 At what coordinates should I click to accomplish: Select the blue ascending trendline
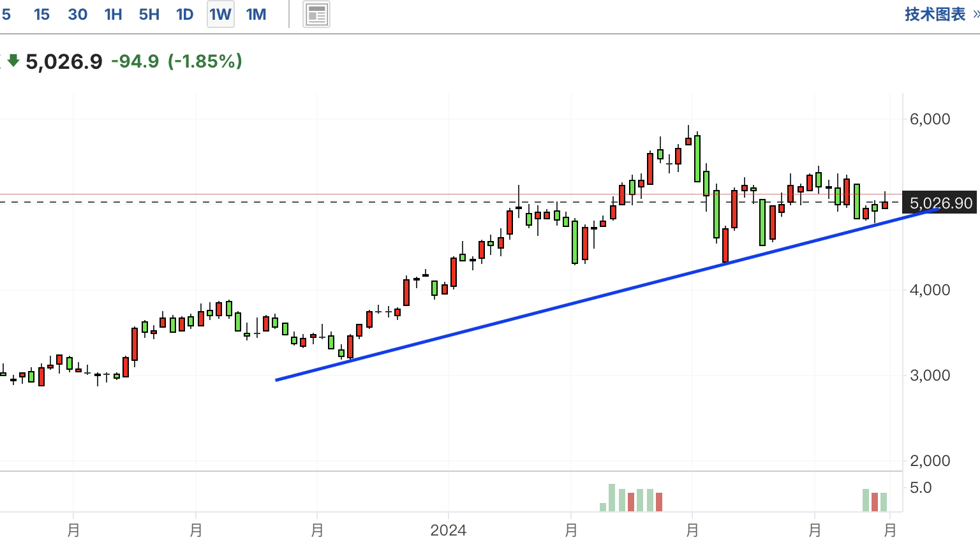tap(607, 295)
